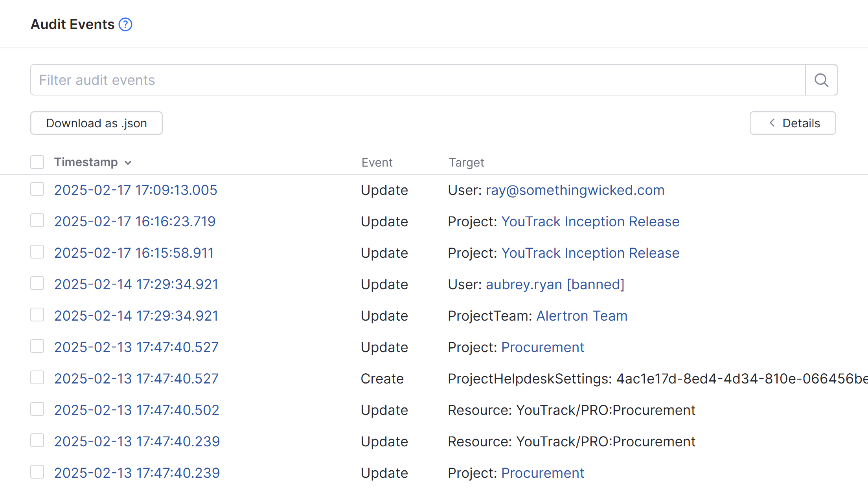
Task: Open the Timestamp sort order dropdown
Action: 128,163
